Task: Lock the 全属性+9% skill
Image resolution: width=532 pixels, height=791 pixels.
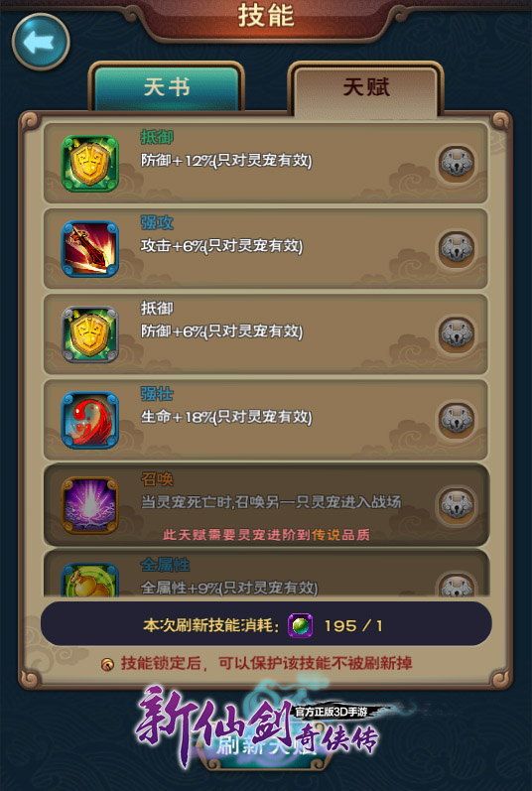Action: pos(457,585)
